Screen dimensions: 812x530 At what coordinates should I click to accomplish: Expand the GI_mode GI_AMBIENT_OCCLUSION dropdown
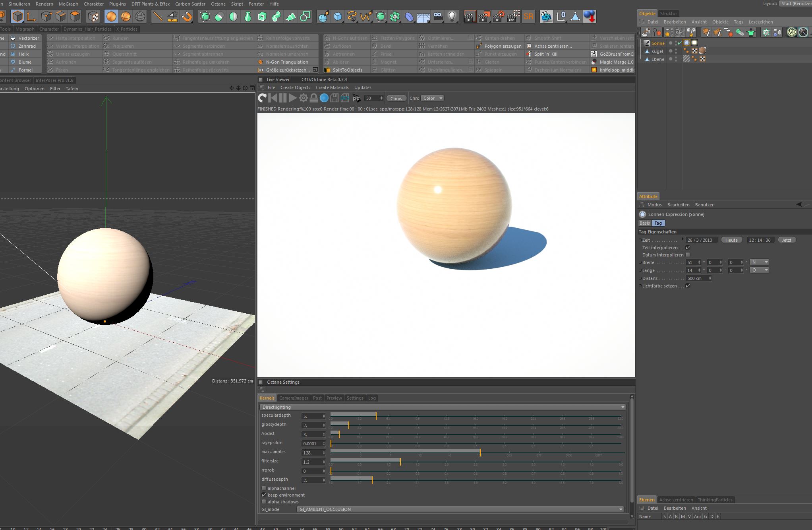[460, 509]
